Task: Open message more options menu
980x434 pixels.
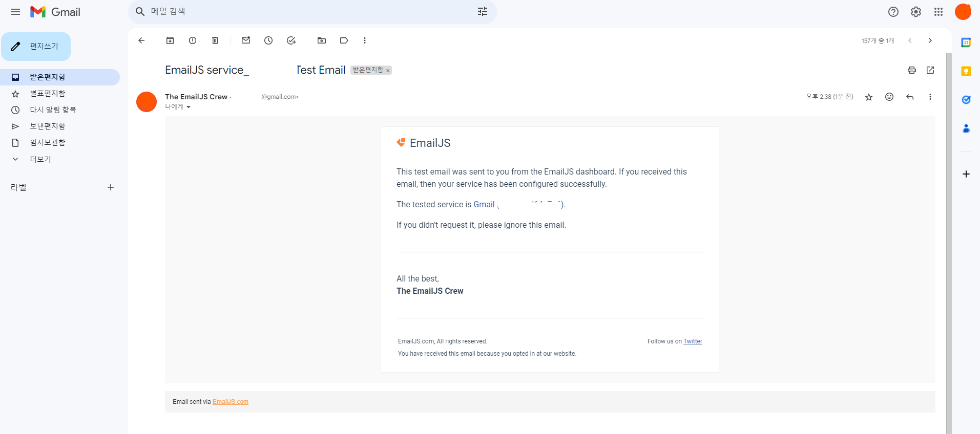Action: (x=930, y=97)
